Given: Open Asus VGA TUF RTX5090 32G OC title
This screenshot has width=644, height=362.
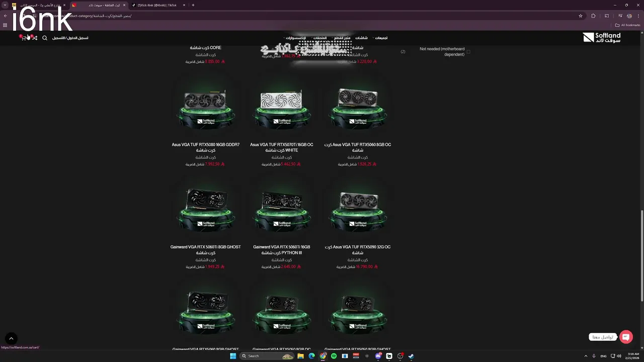Looking at the screenshot, I should point(358,250).
